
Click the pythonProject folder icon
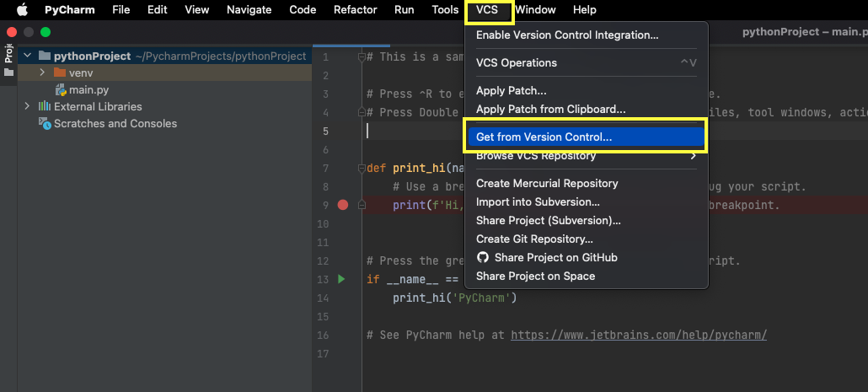pyautogui.click(x=45, y=56)
